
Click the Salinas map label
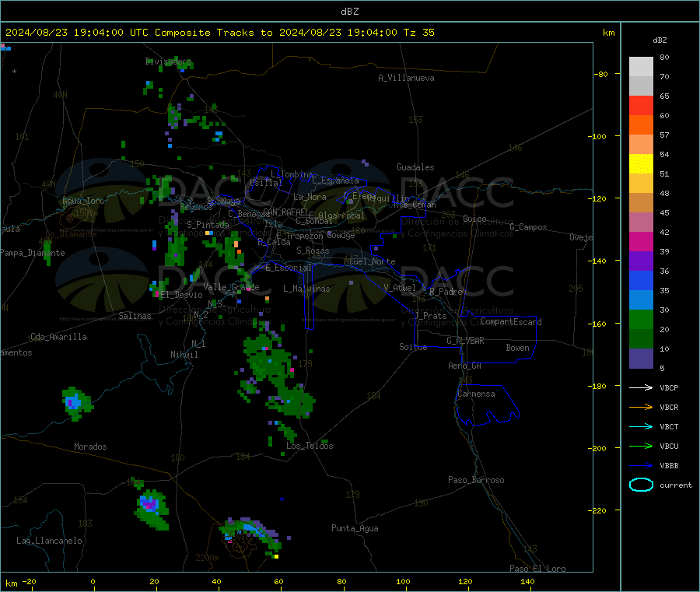click(135, 316)
